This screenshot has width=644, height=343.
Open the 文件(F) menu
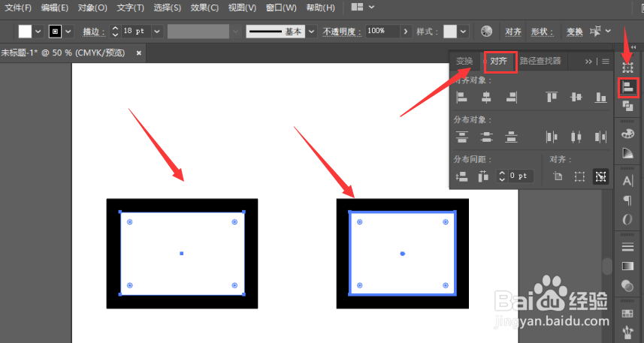[18, 8]
